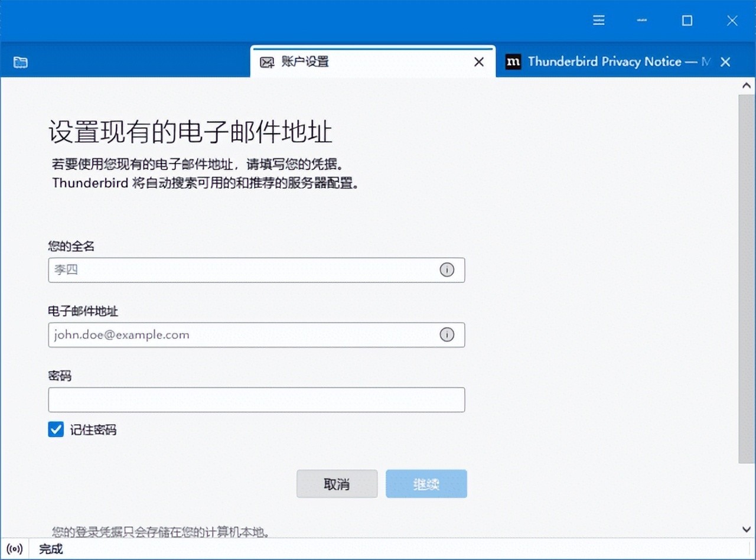The image size is (756, 560).
Task: Close the 账户设置 tab
Action: click(479, 62)
